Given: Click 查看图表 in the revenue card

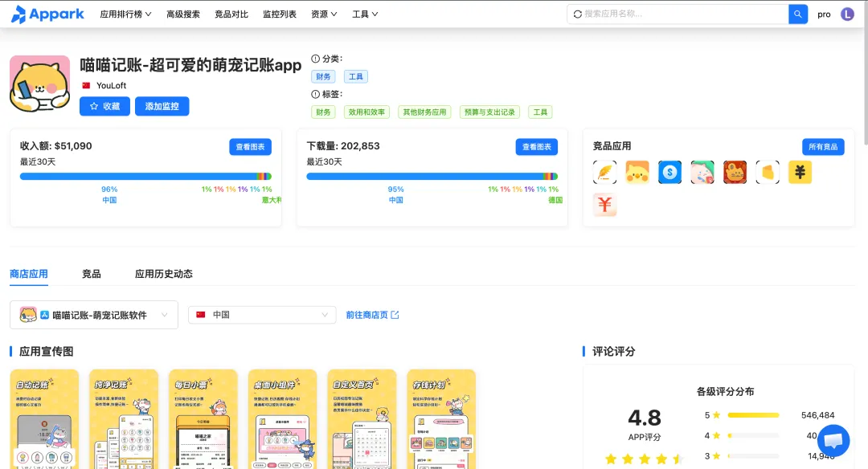Looking at the screenshot, I should pos(250,146).
